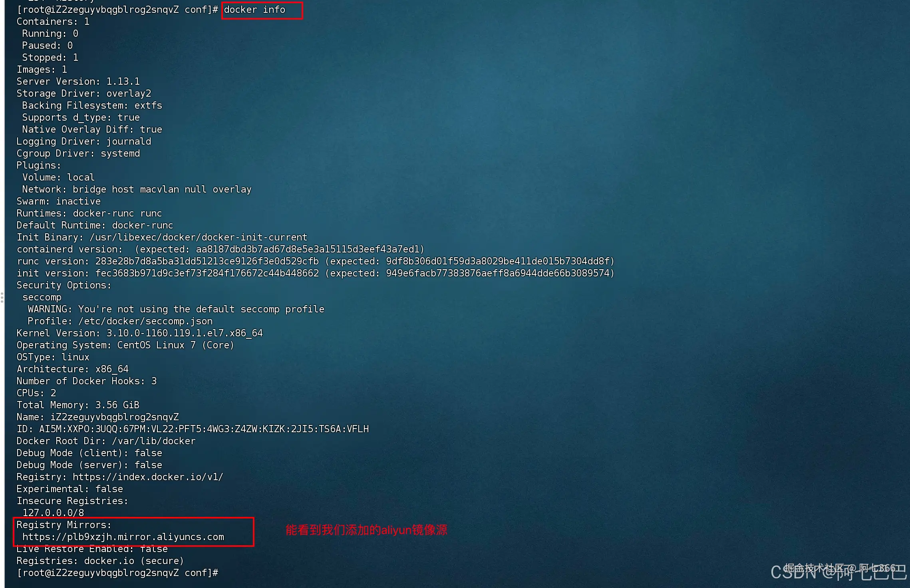
Task: Click the seccomp WARNING line
Action: (x=176, y=309)
